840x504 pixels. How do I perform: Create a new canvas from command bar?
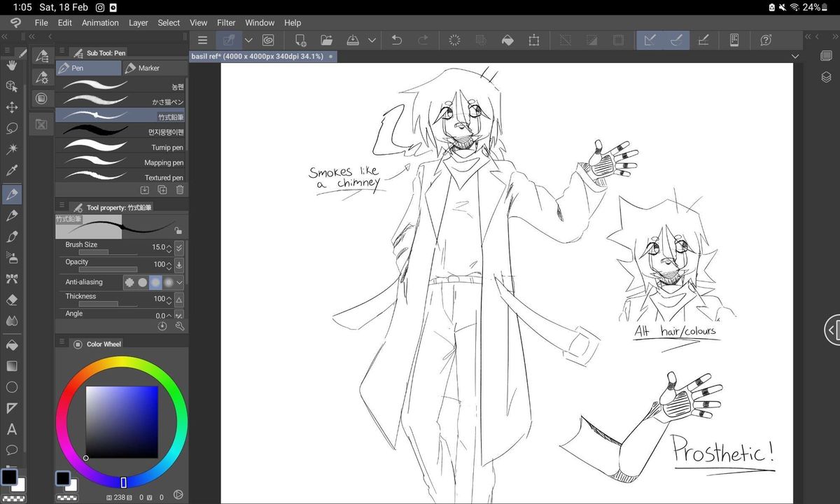click(300, 40)
